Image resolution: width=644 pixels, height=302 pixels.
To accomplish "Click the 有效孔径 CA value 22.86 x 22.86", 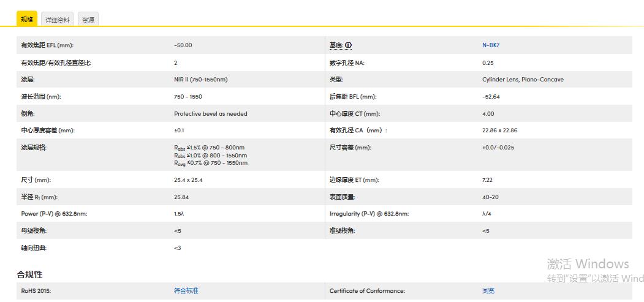I will (499, 130).
